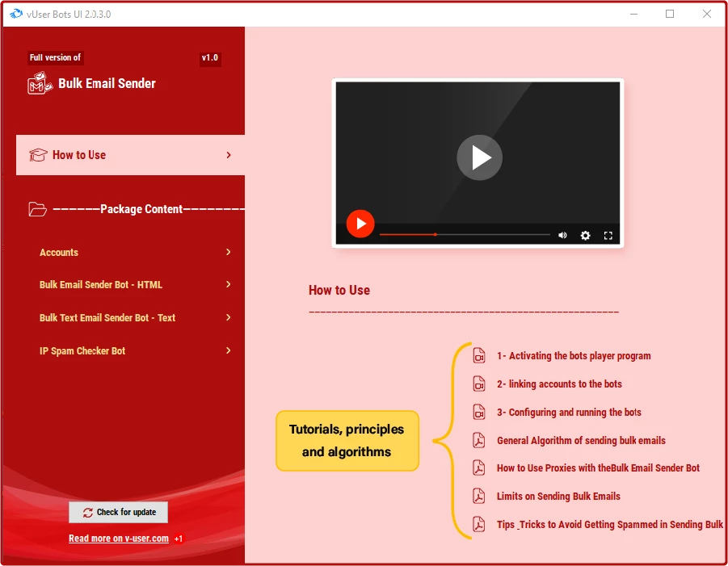Viewport: 728px width, 566px height.
Task: Expand chevron for Bulk Text Email Sender Bot - Text
Action: tap(229, 317)
